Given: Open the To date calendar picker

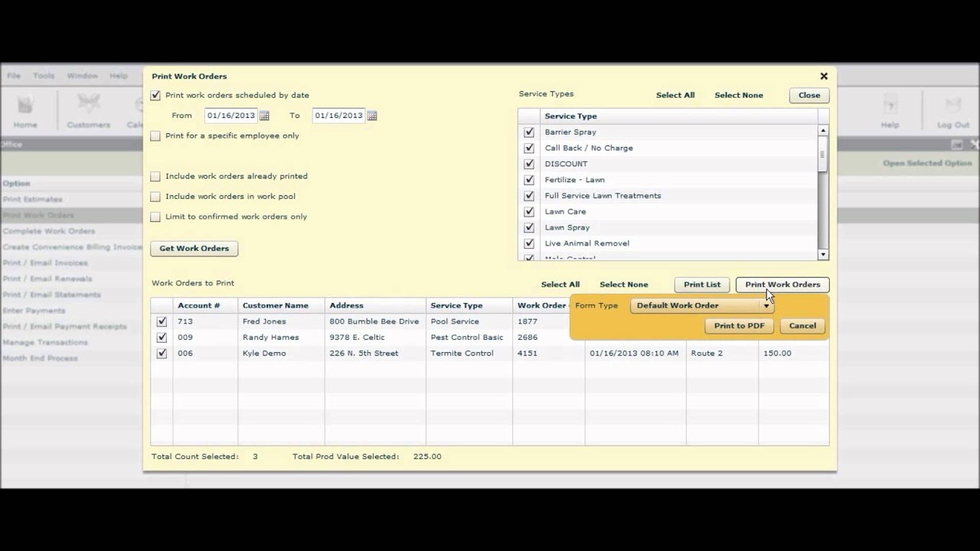Looking at the screenshot, I should 372,116.
